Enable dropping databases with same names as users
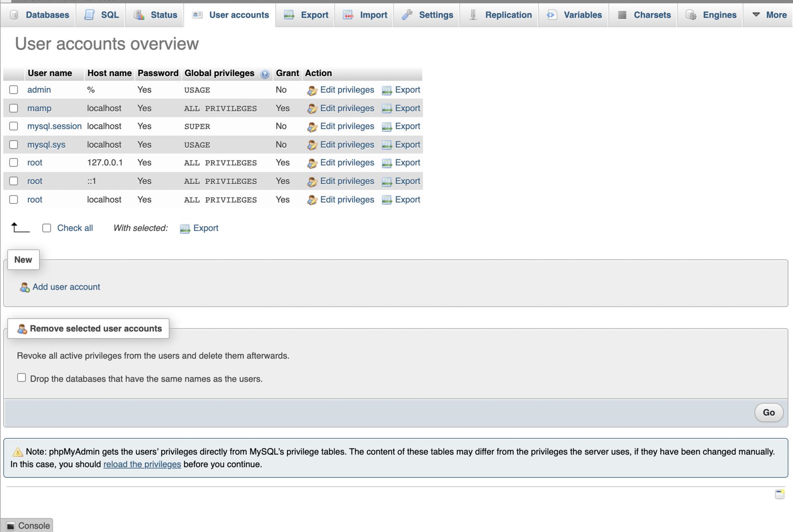 click(x=21, y=378)
